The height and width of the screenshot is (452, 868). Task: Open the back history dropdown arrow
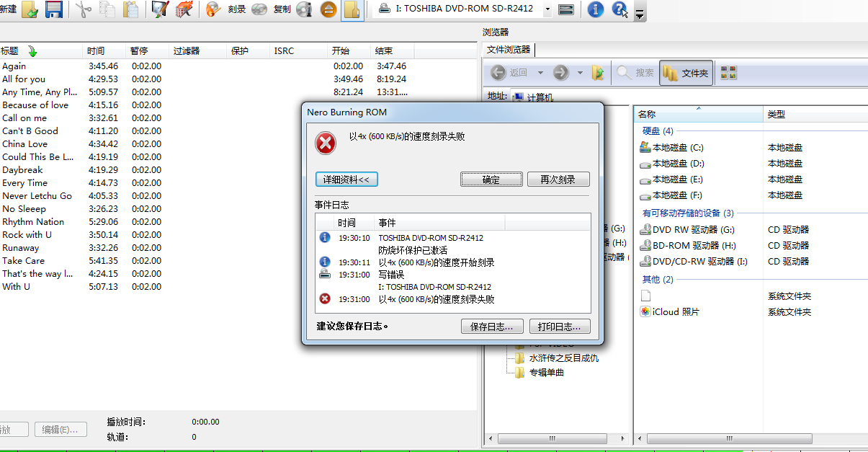(x=540, y=73)
